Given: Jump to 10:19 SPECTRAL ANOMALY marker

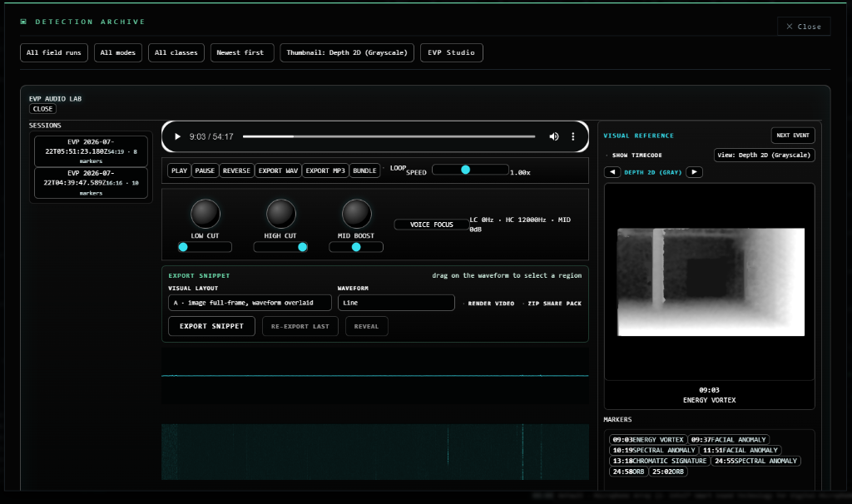Looking at the screenshot, I should (654, 450).
